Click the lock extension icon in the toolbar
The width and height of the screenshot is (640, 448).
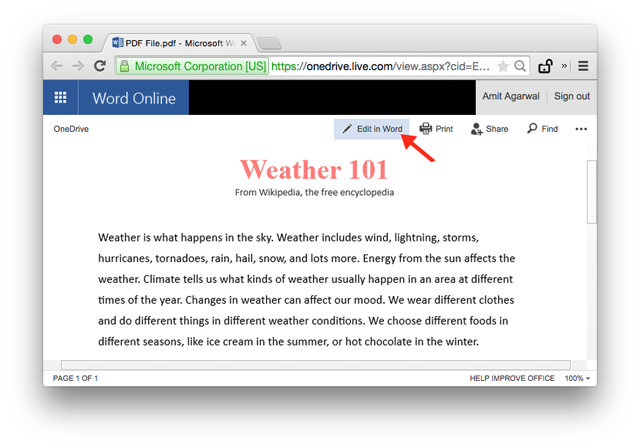click(545, 66)
